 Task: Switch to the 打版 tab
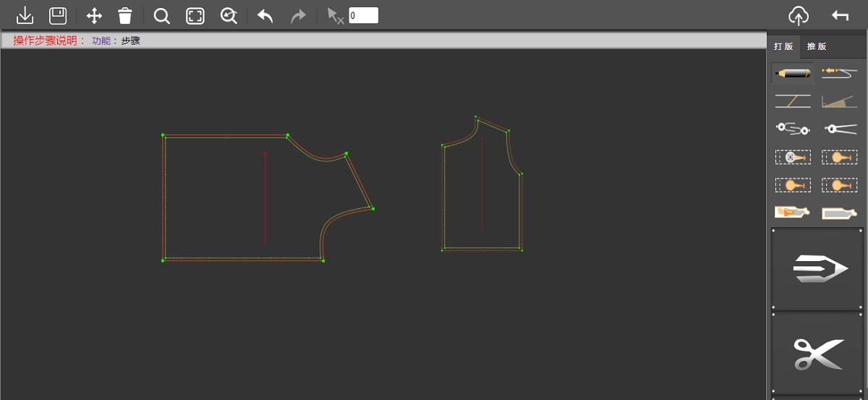pos(783,46)
